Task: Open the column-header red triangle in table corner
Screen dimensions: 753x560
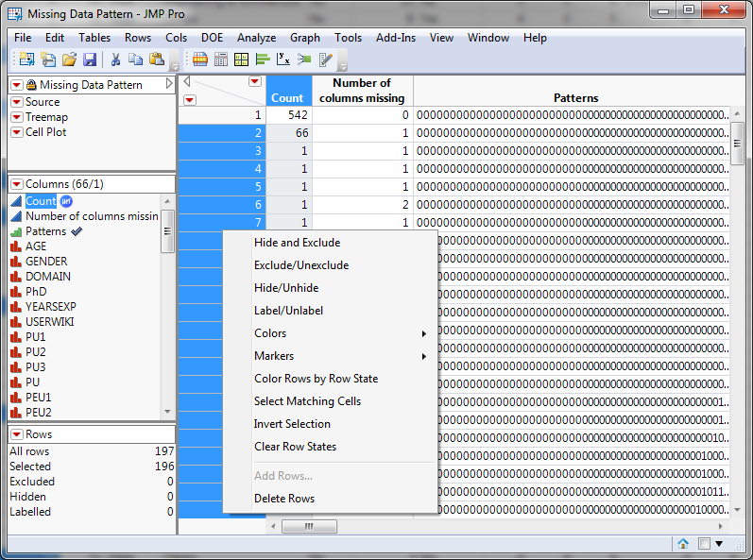Action: [x=254, y=81]
